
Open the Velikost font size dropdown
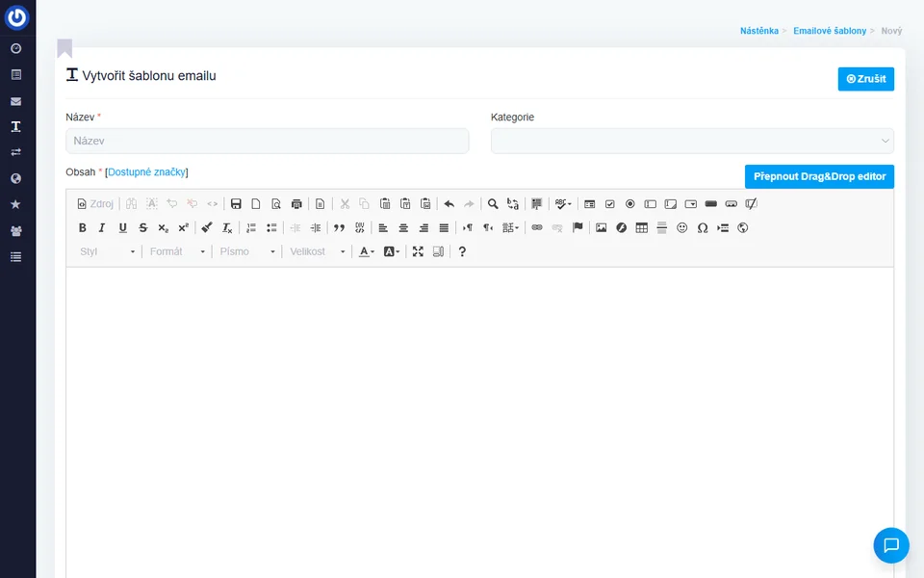point(318,251)
